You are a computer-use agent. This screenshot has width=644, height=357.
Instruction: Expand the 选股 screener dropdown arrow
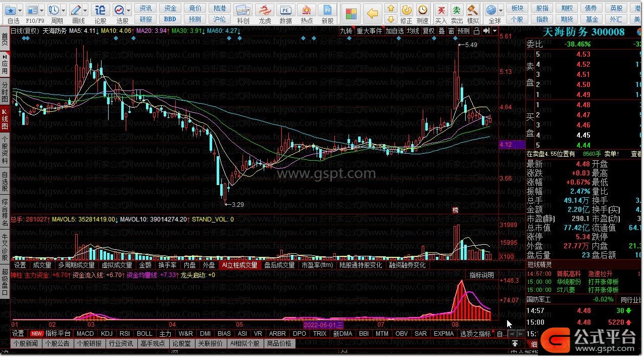point(129,10)
